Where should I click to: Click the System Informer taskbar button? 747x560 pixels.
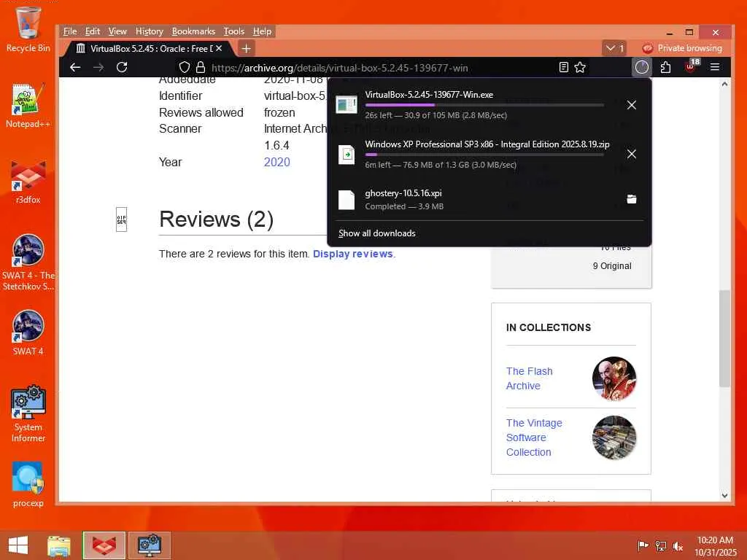(149, 545)
